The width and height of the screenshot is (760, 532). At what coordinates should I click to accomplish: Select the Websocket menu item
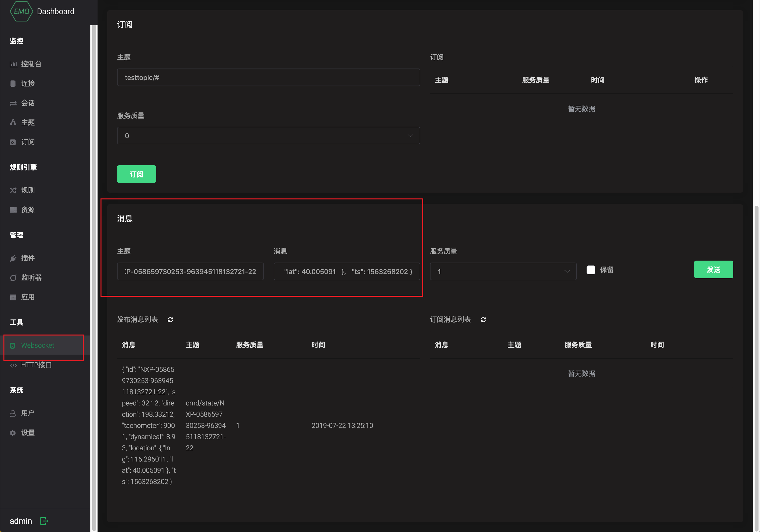coord(37,345)
